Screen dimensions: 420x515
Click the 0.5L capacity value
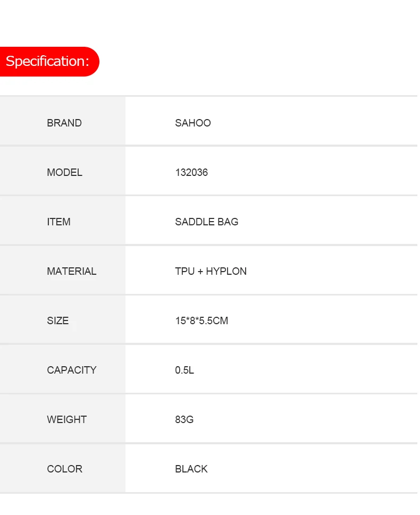[184, 370]
